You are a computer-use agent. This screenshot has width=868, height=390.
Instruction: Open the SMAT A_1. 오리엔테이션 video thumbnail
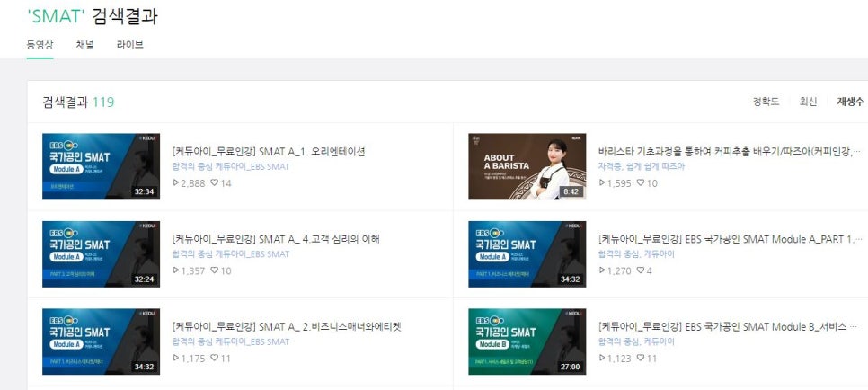[102, 167]
